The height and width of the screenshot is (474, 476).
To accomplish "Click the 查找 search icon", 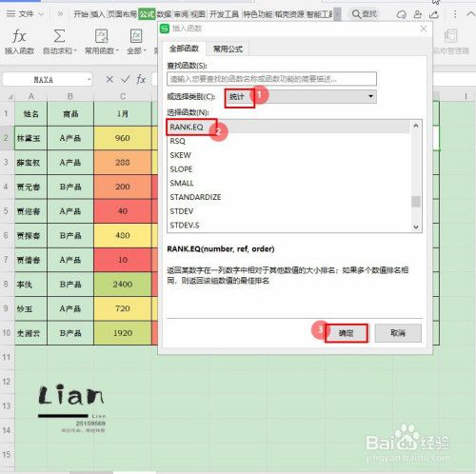I will click(356, 14).
